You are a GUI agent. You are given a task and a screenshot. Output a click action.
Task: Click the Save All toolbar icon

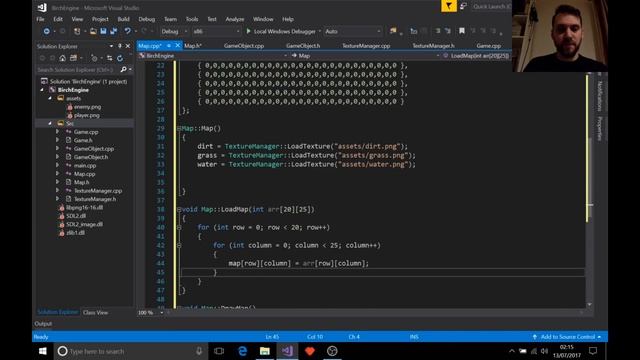coord(113,31)
